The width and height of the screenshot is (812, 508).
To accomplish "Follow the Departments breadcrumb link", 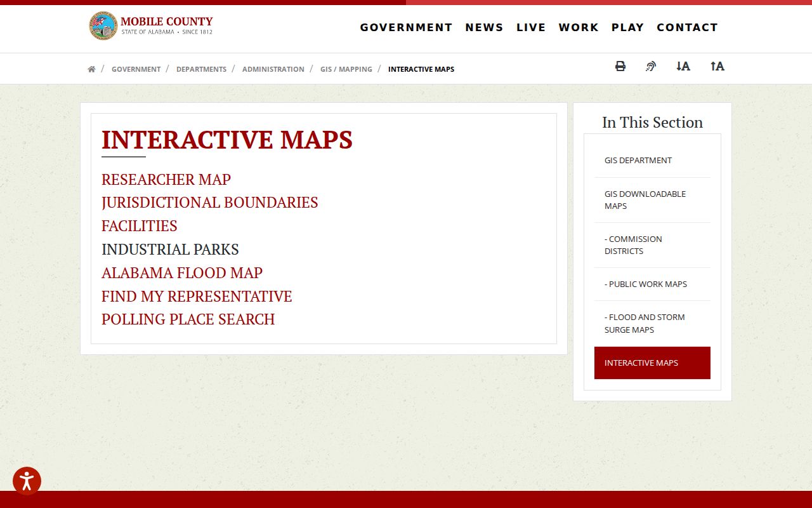I will click(x=201, y=69).
